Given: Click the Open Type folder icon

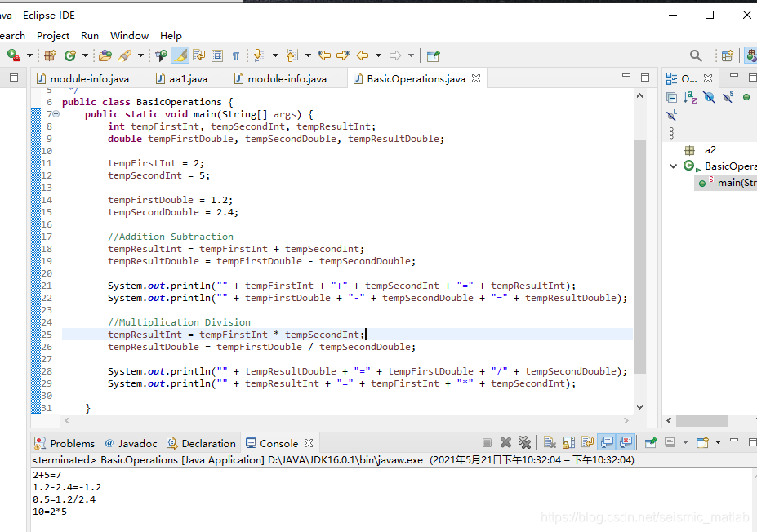Looking at the screenshot, I should point(105,55).
